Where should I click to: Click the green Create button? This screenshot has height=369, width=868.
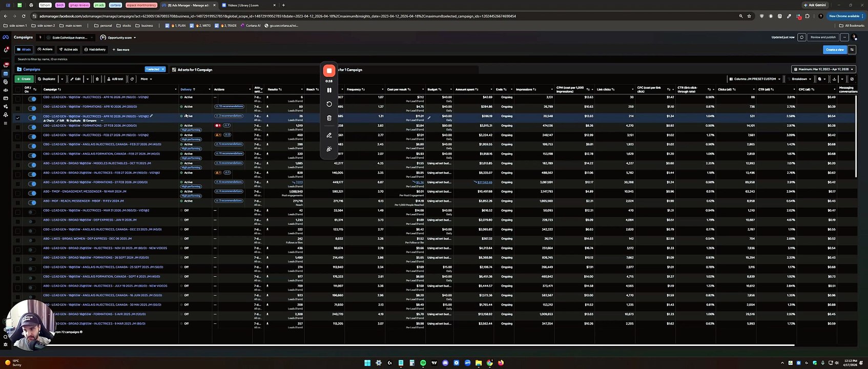[x=24, y=79]
